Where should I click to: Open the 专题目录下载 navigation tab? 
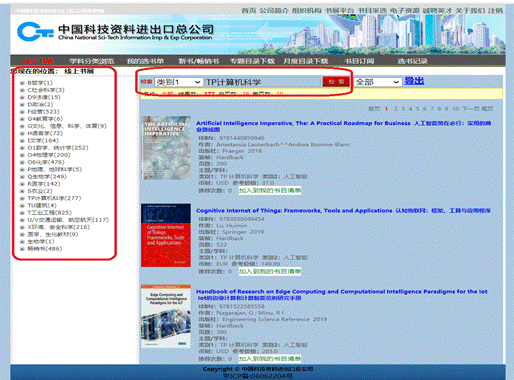(252, 61)
